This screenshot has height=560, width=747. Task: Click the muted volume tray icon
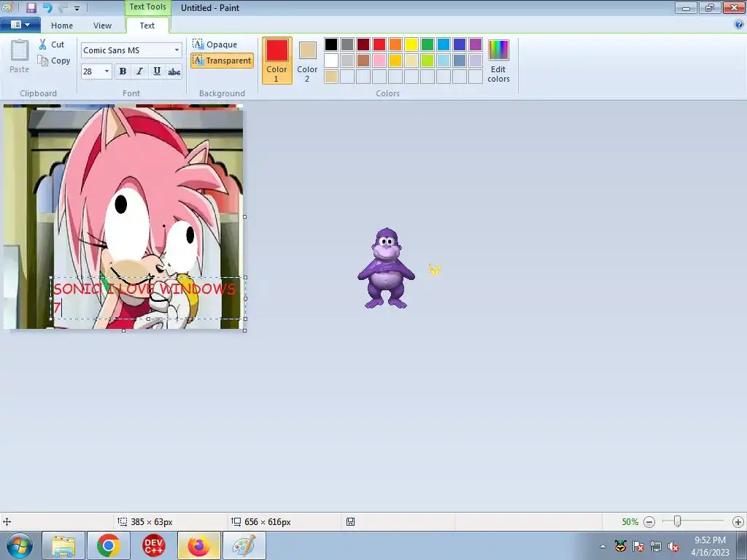point(673,546)
